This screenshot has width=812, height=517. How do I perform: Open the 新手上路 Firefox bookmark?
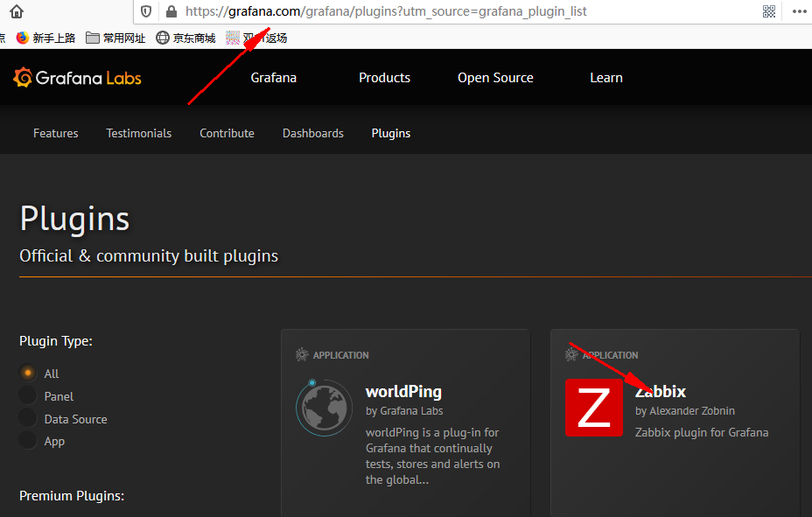45,38
